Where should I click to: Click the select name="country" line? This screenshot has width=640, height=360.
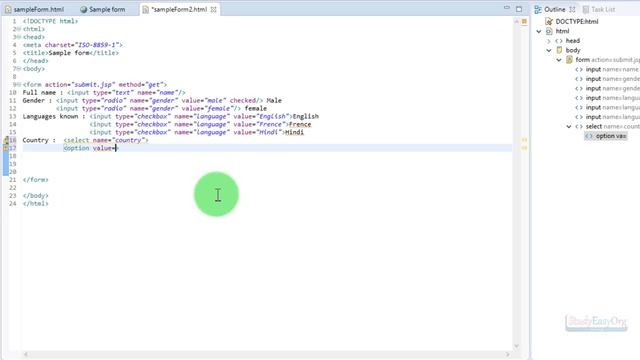86,140
